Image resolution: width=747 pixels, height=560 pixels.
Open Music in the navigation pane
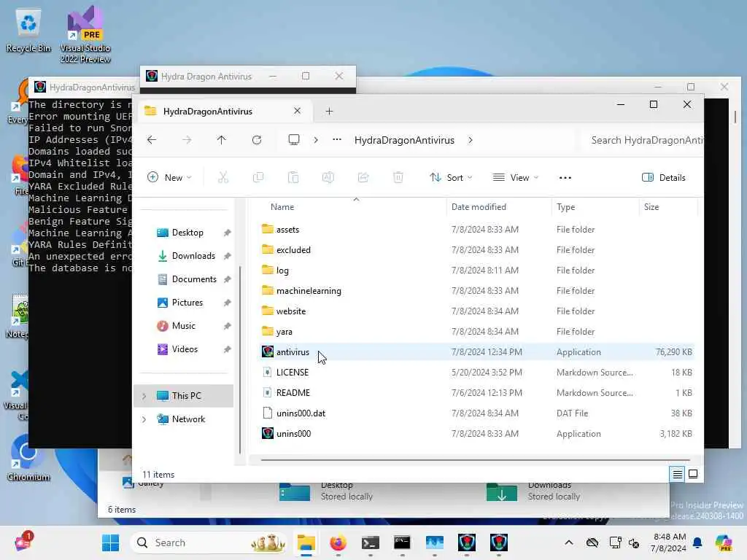[x=183, y=326]
